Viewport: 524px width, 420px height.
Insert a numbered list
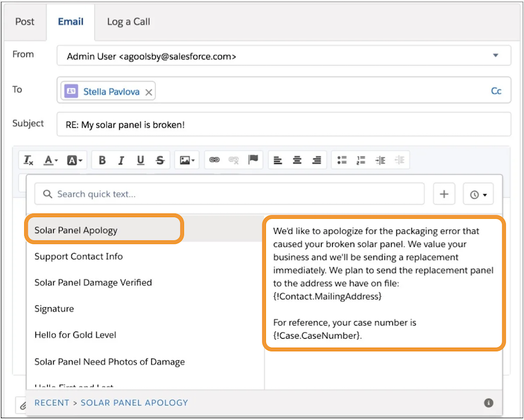(x=360, y=161)
